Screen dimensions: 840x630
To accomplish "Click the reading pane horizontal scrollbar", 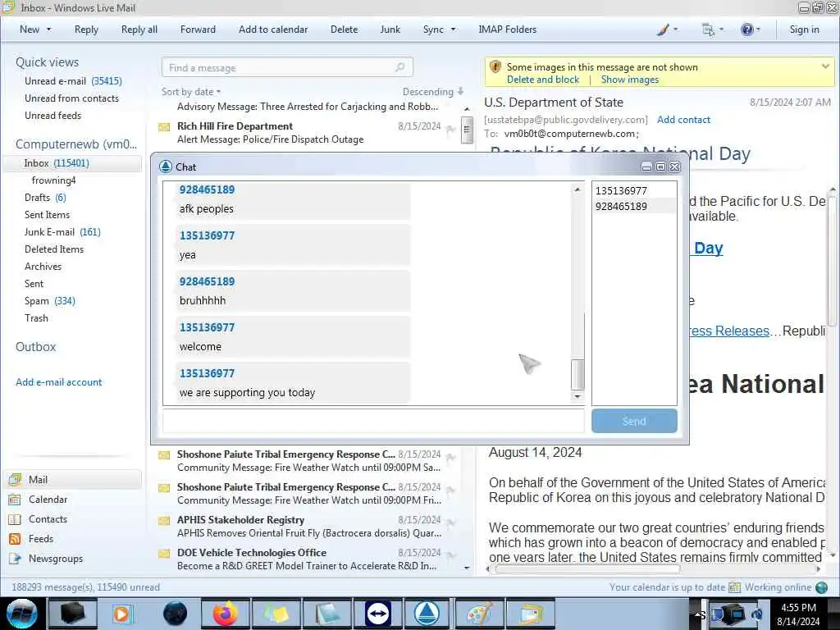I will [587, 568].
